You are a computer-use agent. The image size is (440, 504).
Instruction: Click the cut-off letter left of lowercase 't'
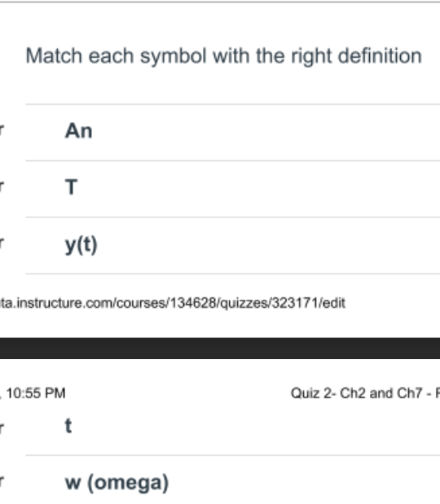click(2, 427)
